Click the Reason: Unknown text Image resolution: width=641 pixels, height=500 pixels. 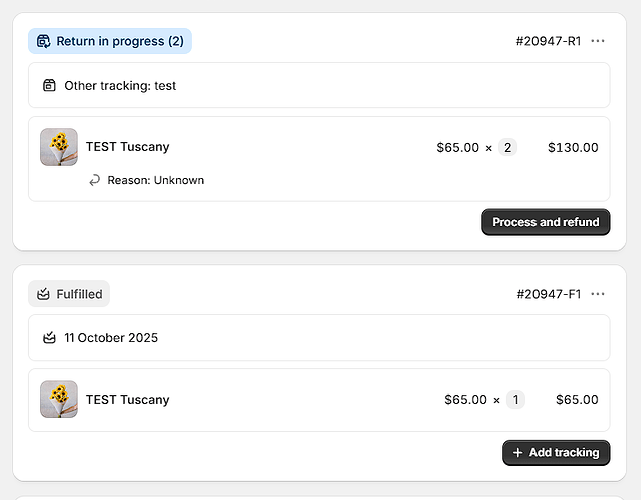click(155, 180)
